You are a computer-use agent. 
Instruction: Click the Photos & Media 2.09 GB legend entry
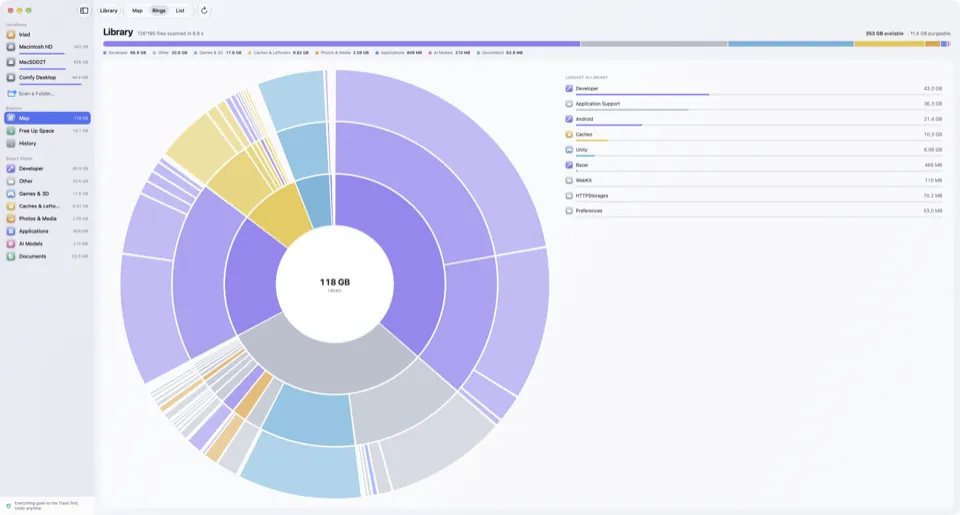coord(342,53)
